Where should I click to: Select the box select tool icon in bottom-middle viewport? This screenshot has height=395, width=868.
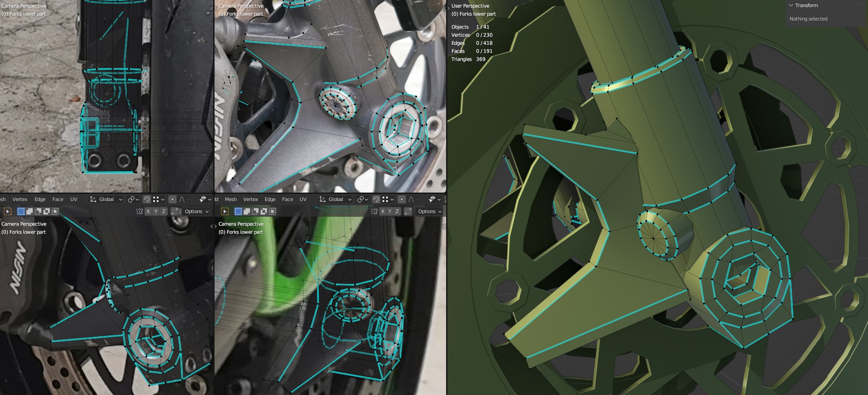[225, 211]
